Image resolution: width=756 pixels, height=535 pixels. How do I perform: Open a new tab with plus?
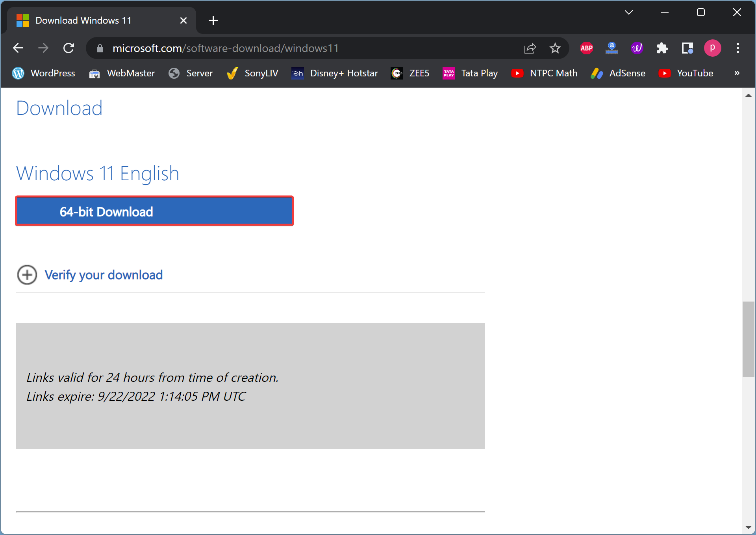click(213, 20)
